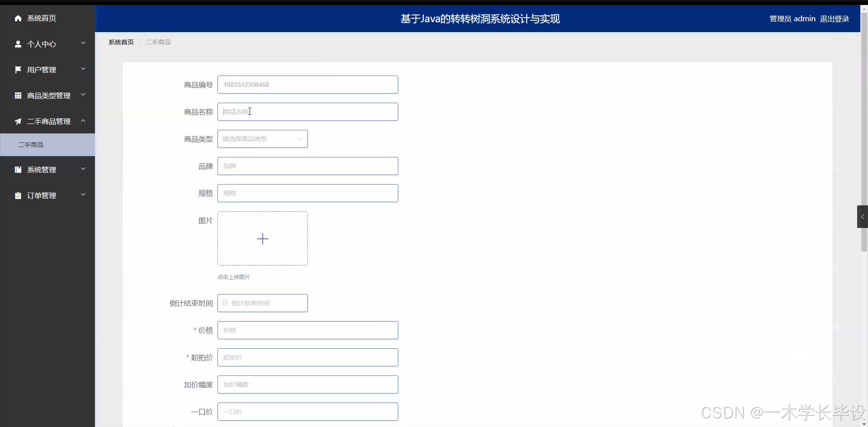This screenshot has width=868, height=427.
Task: Click 退出登录 to log out
Action: pos(835,19)
